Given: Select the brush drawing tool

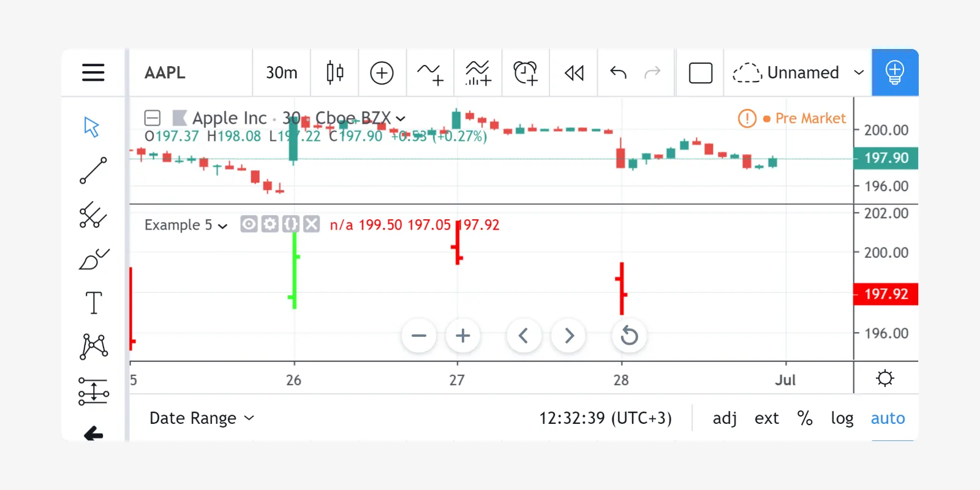Looking at the screenshot, I should [x=93, y=259].
